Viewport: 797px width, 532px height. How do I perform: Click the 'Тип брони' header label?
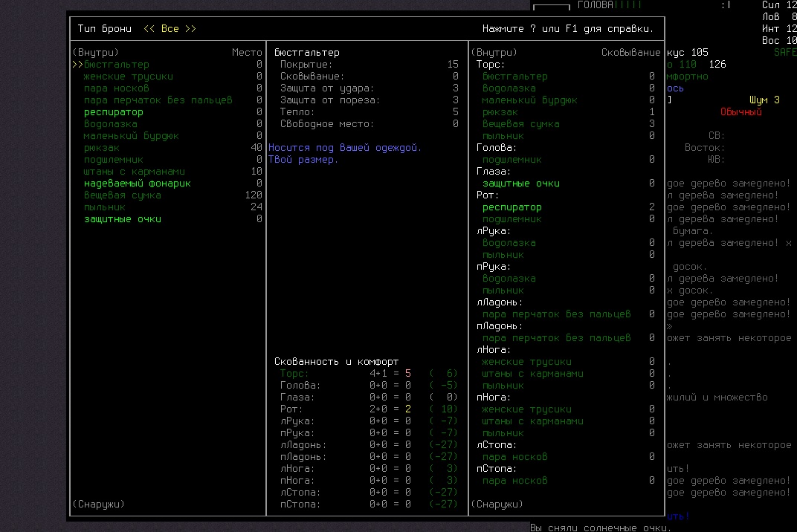tap(104, 28)
